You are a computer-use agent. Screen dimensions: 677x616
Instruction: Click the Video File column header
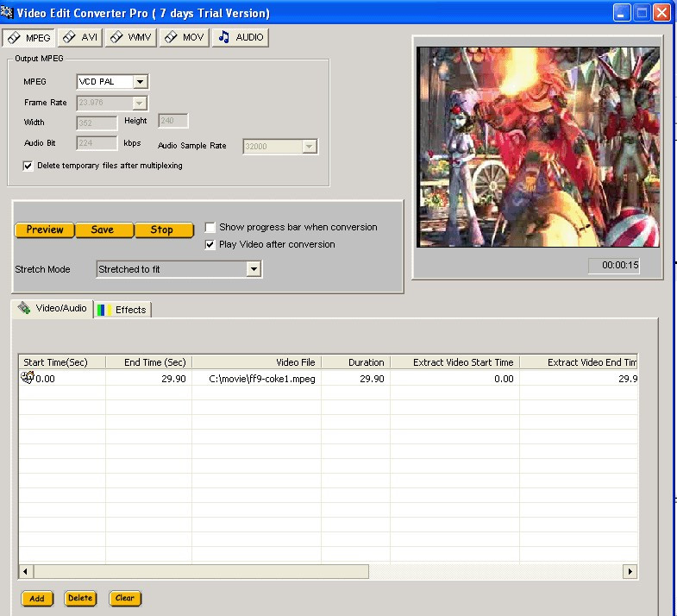pyautogui.click(x=256, y=362)
